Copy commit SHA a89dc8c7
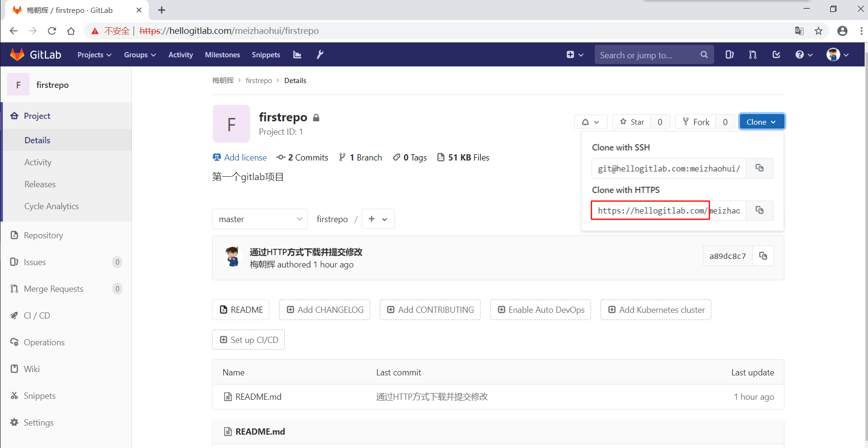Viewport: 868px width, 448px height. [x=763, y=256]
